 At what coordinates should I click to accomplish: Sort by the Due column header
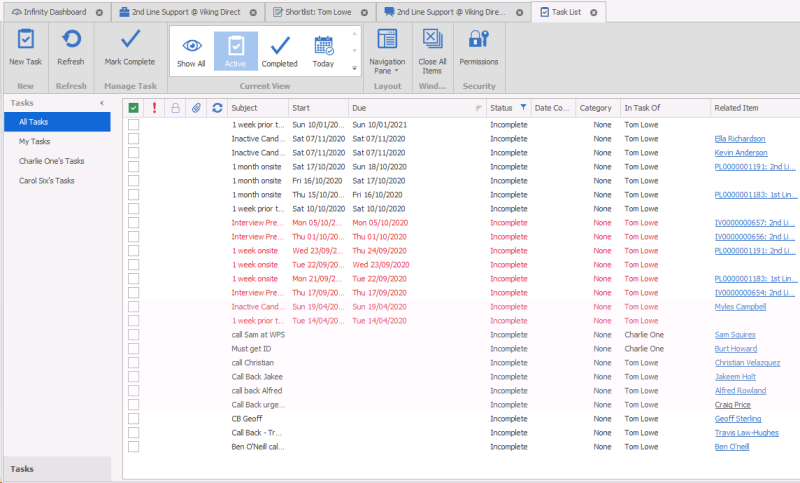point(410,107)
